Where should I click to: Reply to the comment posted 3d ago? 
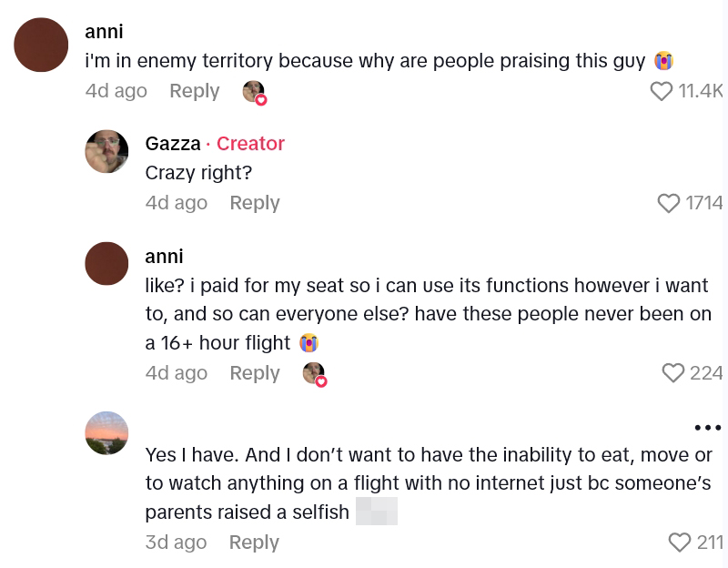[x=254, y=543]
